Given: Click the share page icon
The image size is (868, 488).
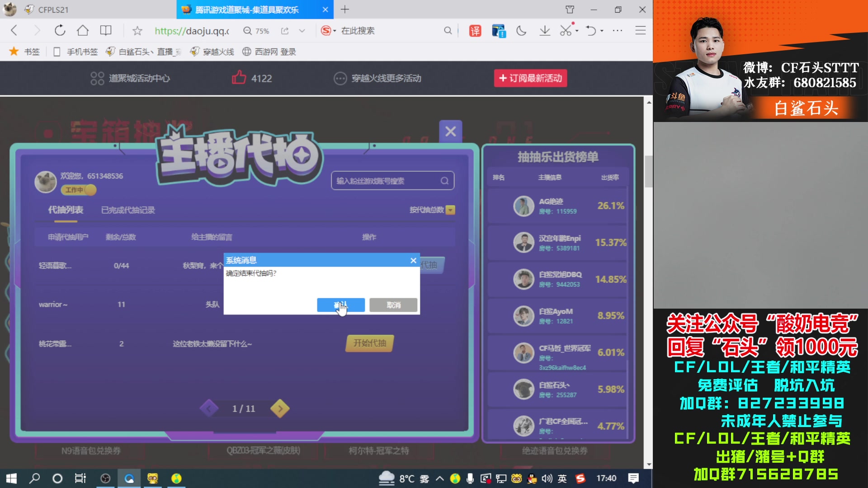Looking at the screenshot, I should [285, 31].
